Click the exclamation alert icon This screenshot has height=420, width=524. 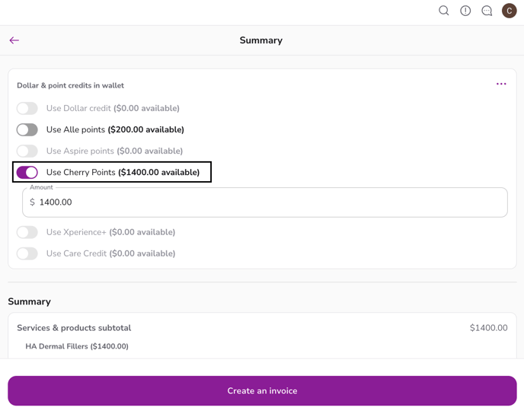465,11
